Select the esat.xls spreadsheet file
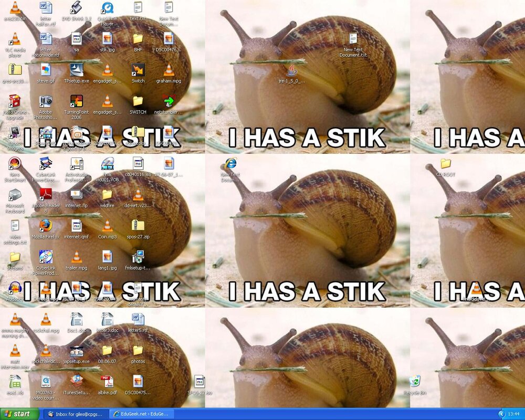 pyautogui.click(x=15, y=382)
